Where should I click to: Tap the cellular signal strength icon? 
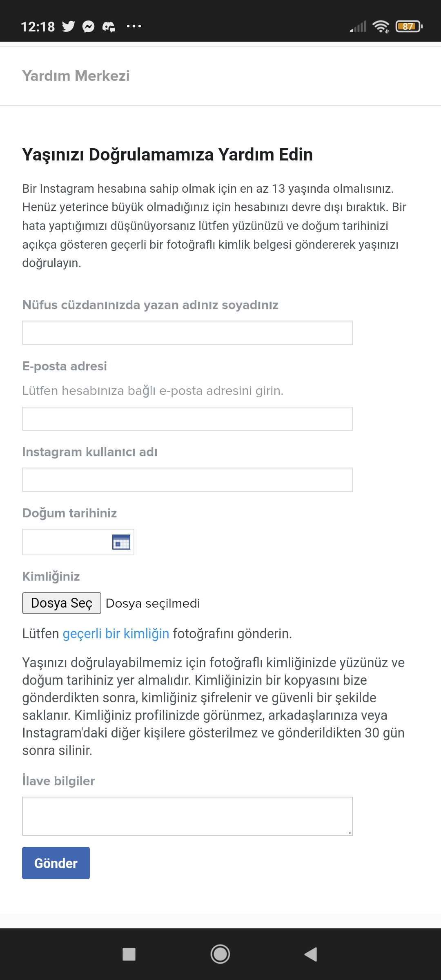pos(358,27)
